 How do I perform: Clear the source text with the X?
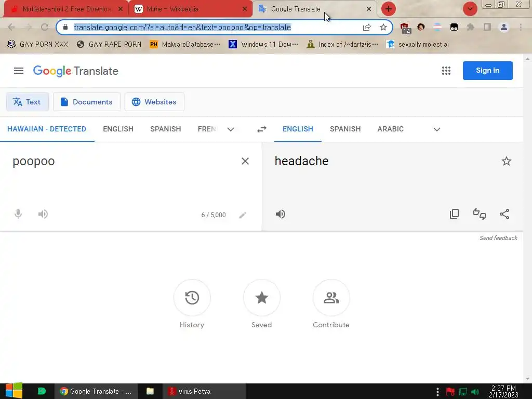(x=245, y=161)
